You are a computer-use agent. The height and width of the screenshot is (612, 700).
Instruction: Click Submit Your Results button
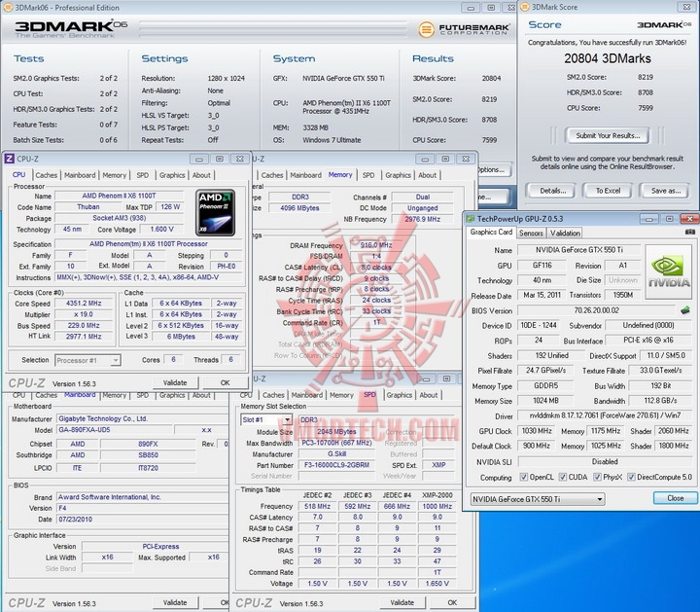[608, 135]
